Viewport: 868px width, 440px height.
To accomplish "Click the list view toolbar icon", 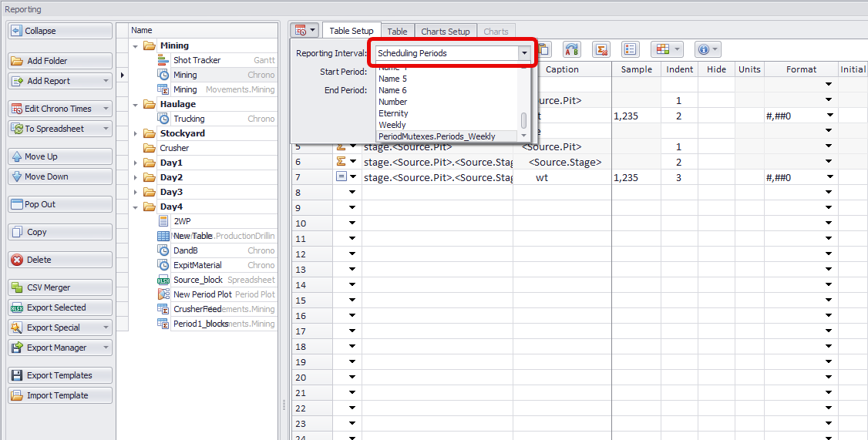I will (x=630, y=50).
